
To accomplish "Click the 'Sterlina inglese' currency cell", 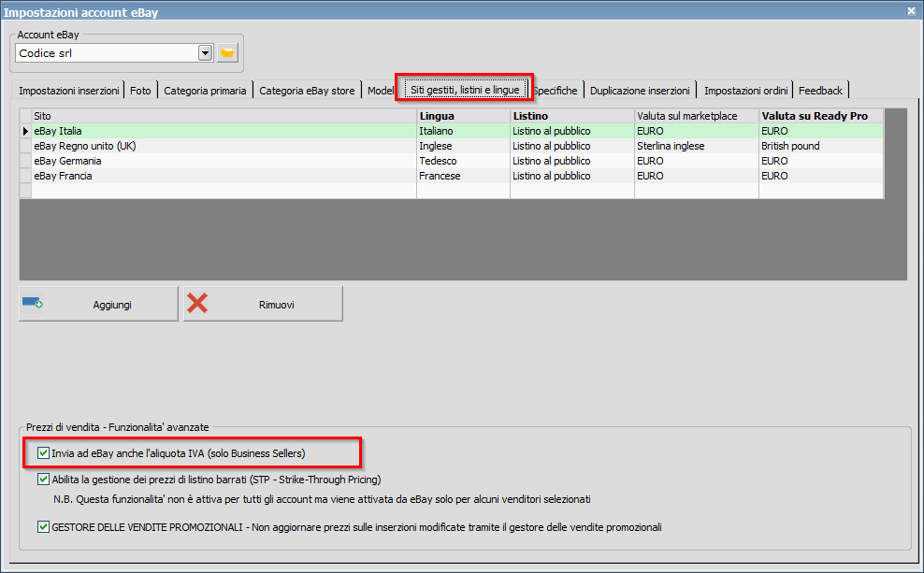I will point(697,146).
